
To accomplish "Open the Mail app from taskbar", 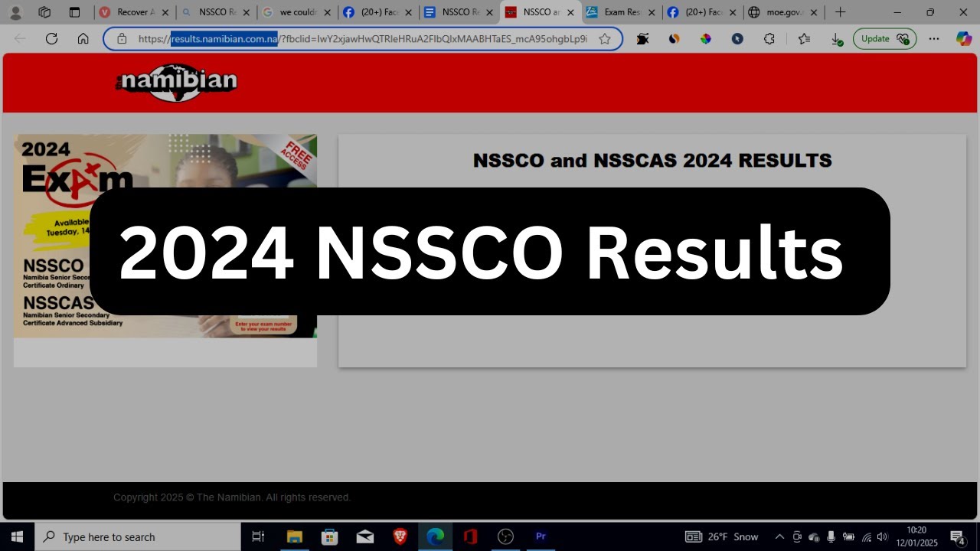I will [365, 536].
